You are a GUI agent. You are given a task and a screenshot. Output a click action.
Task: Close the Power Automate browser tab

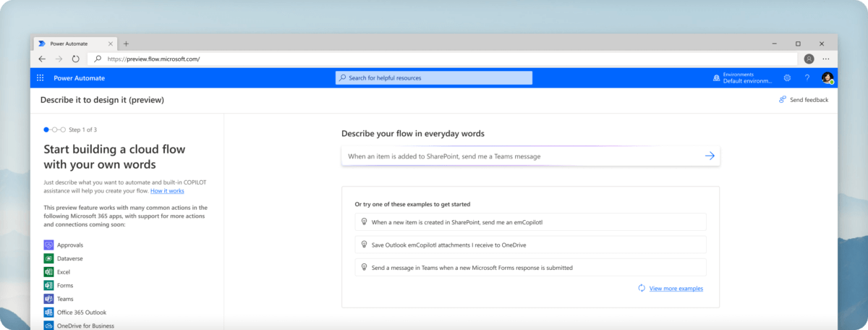(112, 43)
